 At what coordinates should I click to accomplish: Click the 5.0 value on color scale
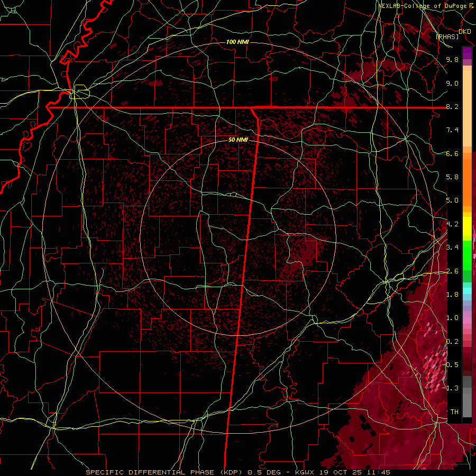tap(452, 200)
